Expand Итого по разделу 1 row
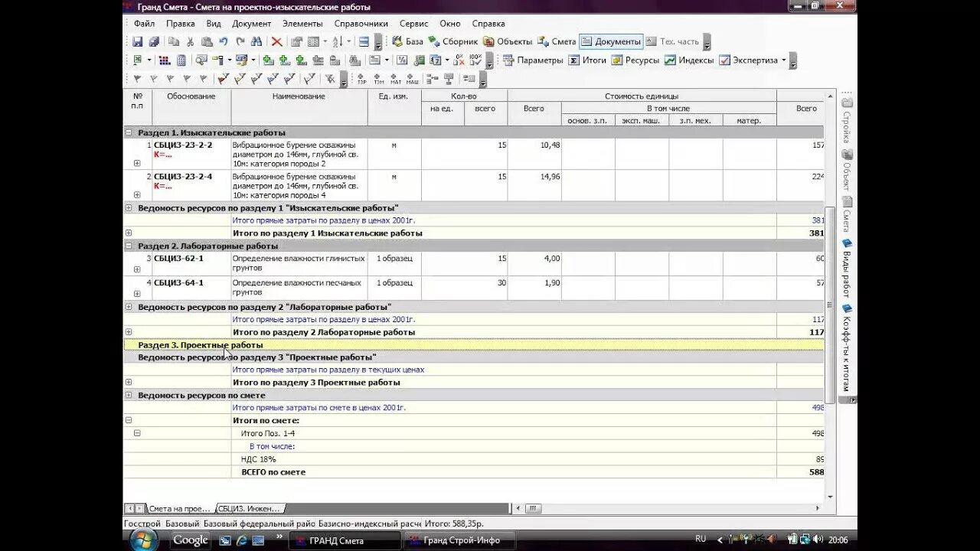Image resolution: width=980 pixels, height=551 pixels. tap(129, 233)
